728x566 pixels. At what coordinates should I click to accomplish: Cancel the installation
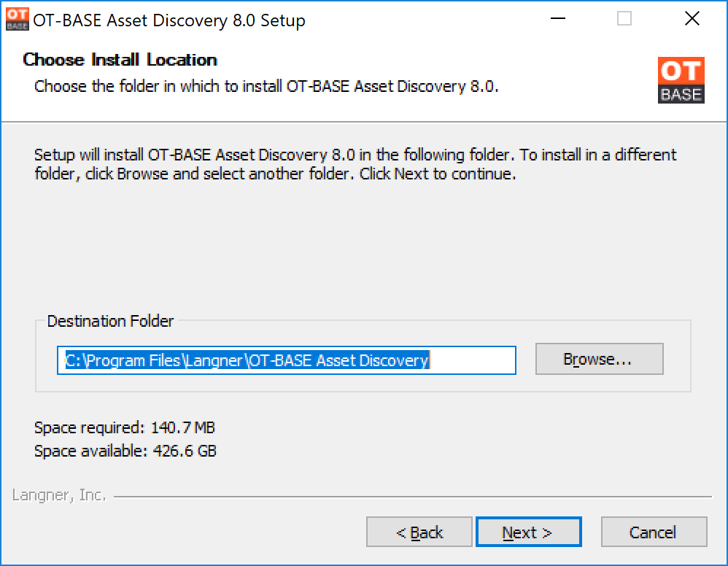(654, 532)
